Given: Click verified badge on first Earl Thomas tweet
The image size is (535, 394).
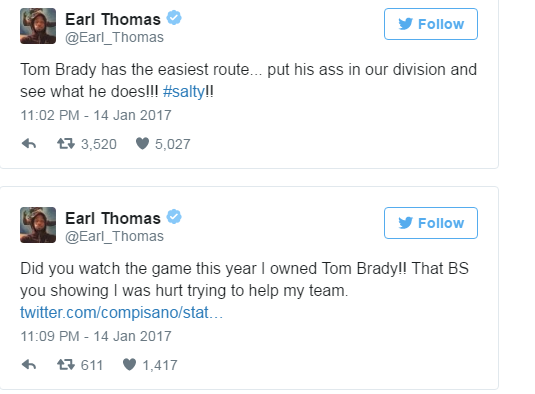Looking at the screenshot, I should 174,18.
